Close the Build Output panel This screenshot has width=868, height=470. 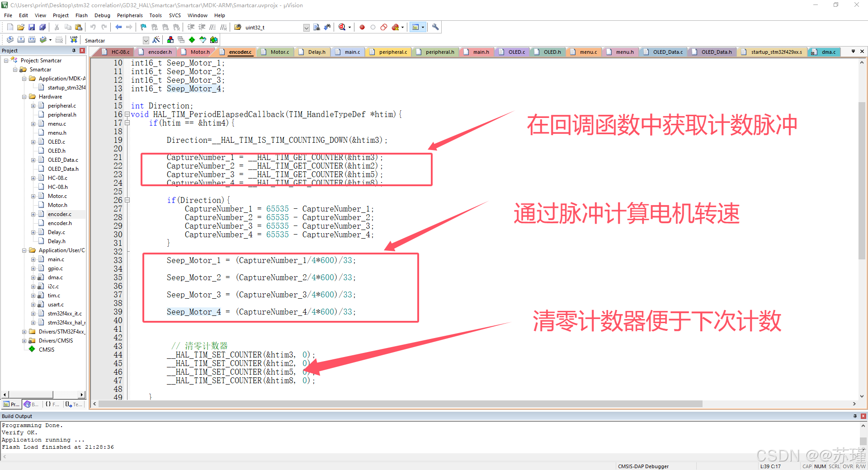[x=863, y=416]
